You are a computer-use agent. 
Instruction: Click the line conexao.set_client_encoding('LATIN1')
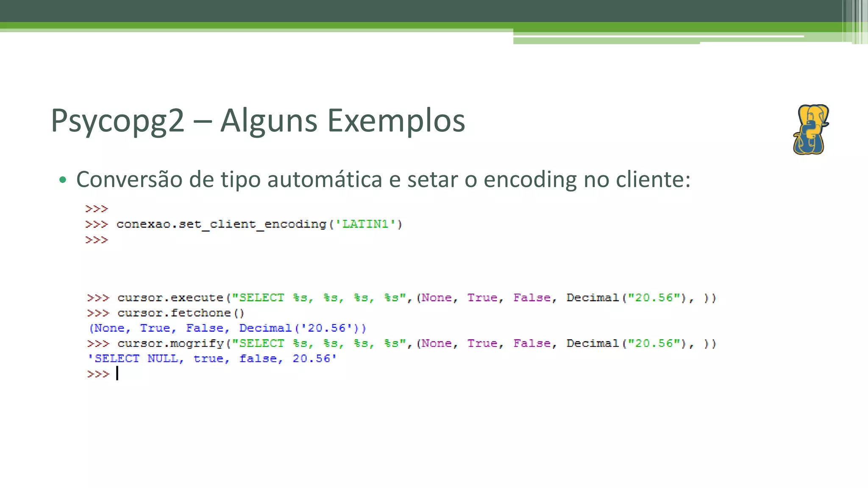tap(244, 225)
